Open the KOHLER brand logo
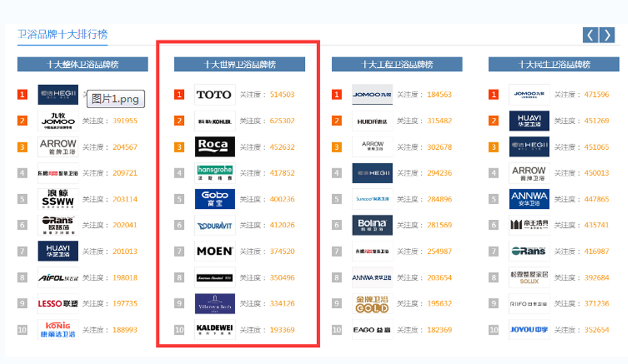The height and width of the screenshot is (364, 628). [214, 121]
